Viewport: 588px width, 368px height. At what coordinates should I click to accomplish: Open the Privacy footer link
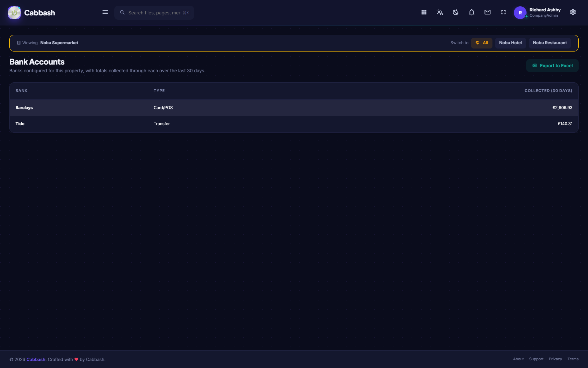pyautogui.click(x=555, y=359)
